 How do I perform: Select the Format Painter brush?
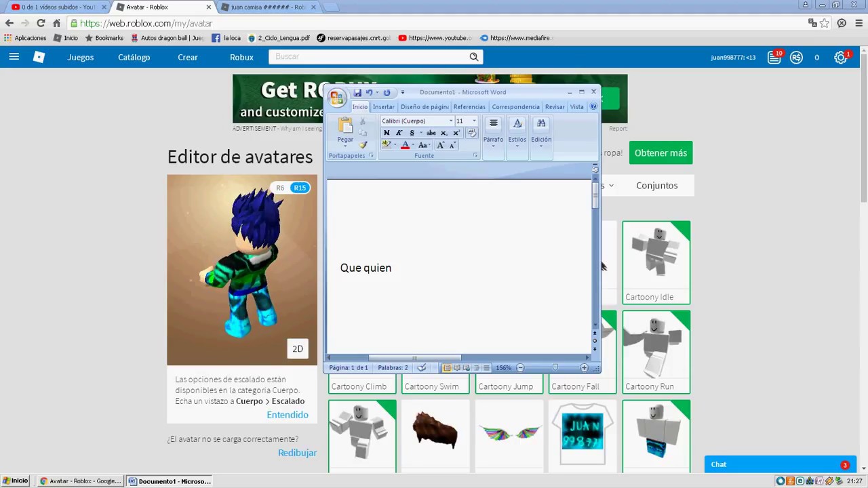pyautogui.click(x=363, y=144)
